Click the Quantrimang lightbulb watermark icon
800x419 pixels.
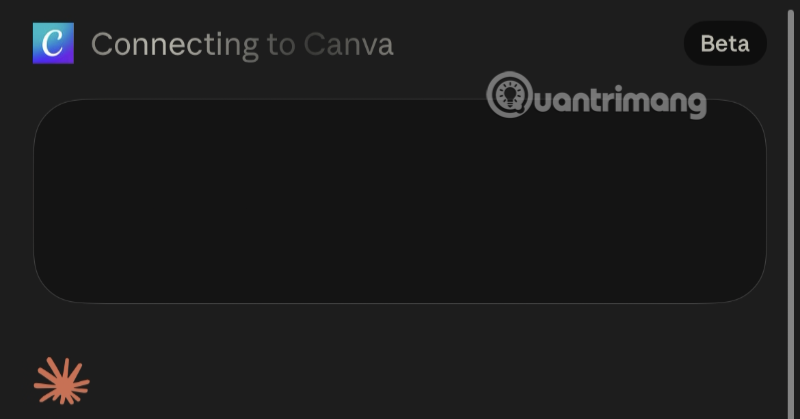(x=509, y=95)
